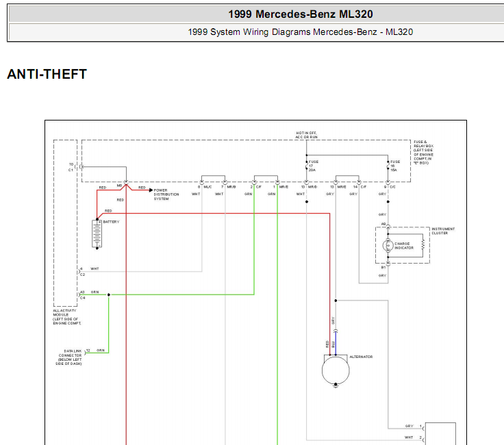Click the "A3" pin label beside green wire

click(x=82, y=292)
